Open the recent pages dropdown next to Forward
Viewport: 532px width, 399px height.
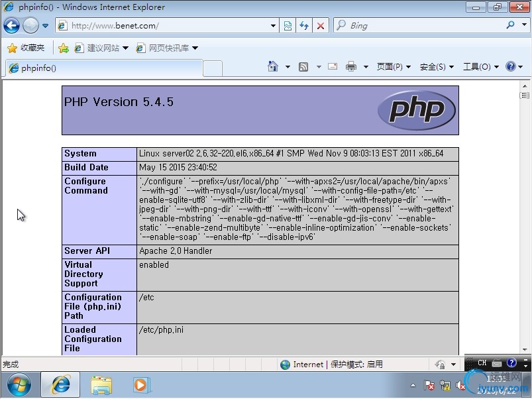tap(46, 26)
